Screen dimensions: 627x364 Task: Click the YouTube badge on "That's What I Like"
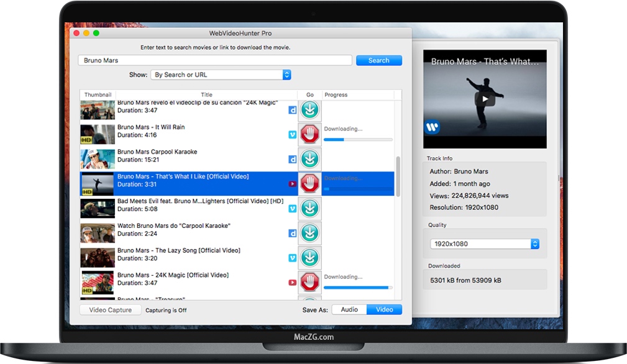tap(292, 183)
